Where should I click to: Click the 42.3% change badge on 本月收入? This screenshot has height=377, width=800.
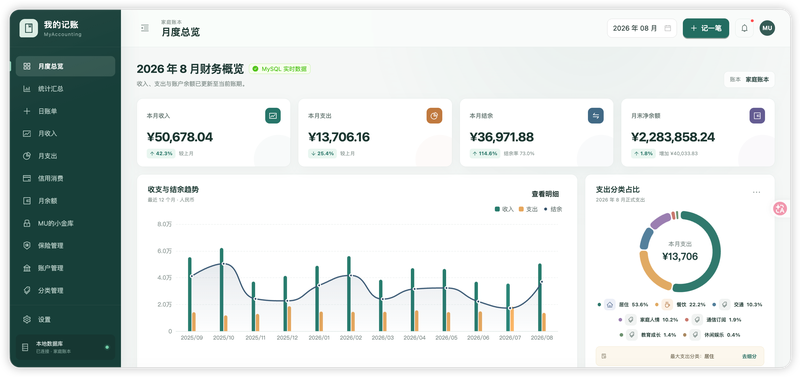pos(161,153)
